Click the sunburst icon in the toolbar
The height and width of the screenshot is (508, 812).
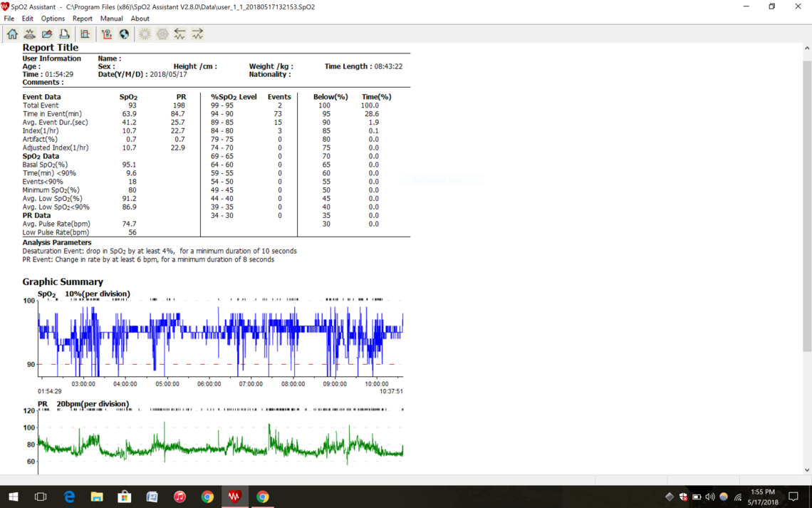pos(145,34)
